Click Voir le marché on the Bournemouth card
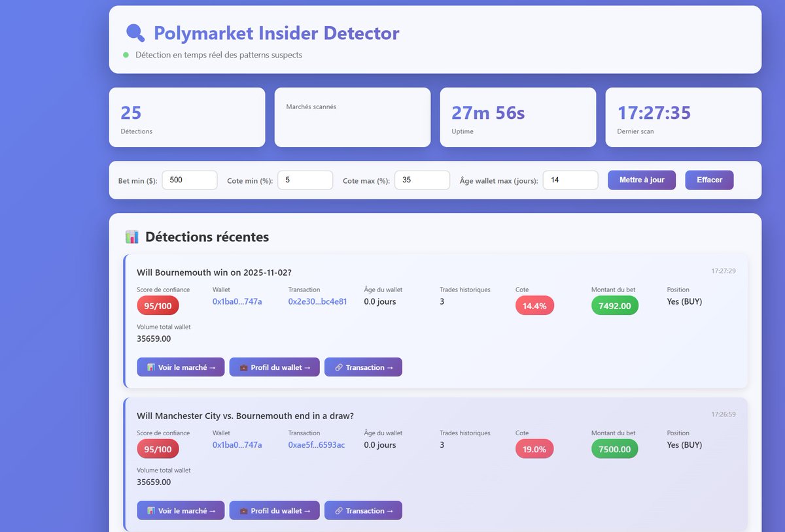Image resolution: width=785 pixels, height=532 pixels. coord(181,367)
